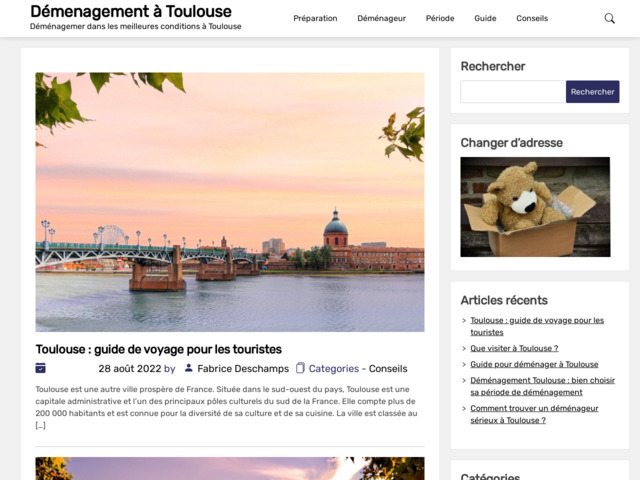The height and width of the screenshot is (480, 640).
Task: Open recent article Que visiter à Toulouse ?
Action: [x=514, y=348]
